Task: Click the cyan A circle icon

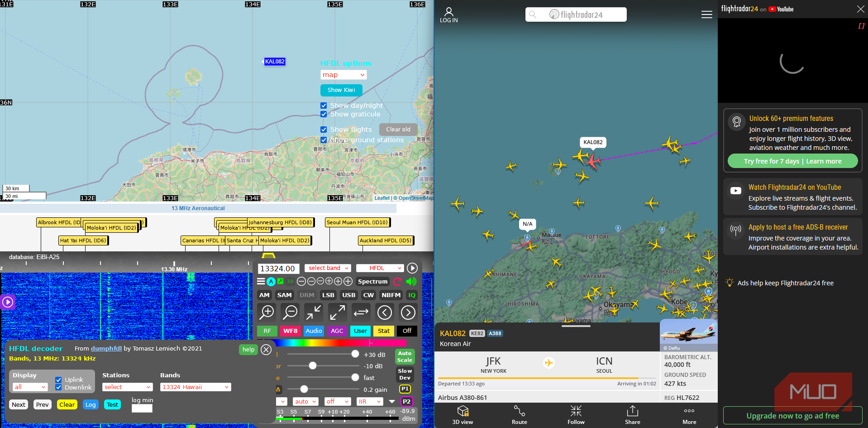Action: click(271, 281)
